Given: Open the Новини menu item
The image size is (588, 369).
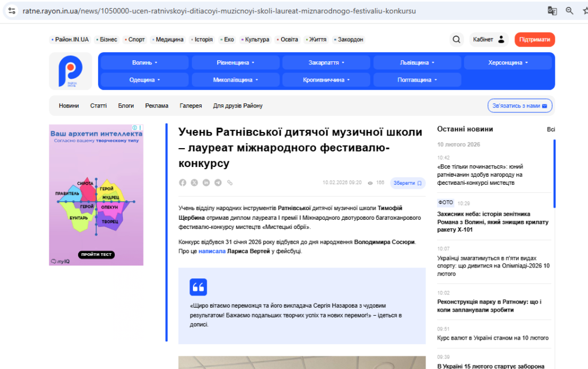Looking at the screenshot, I should 69,106.
